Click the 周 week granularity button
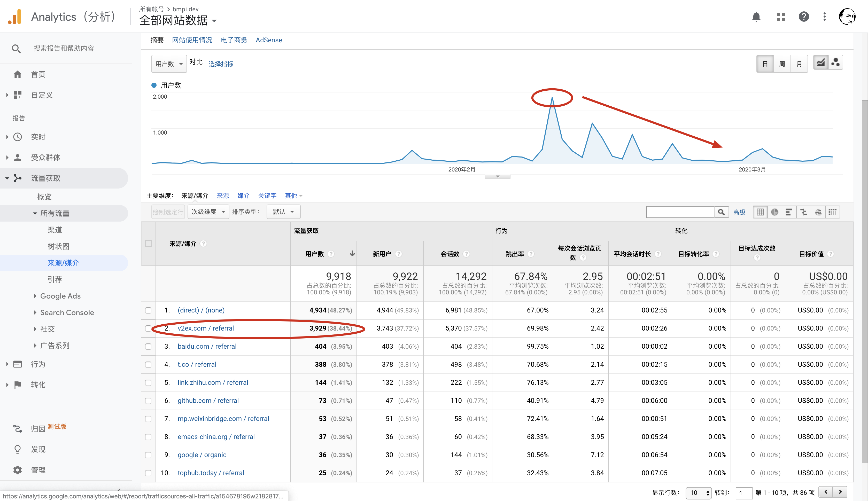Viewport: 868px width, 501px height. point(782,64)
